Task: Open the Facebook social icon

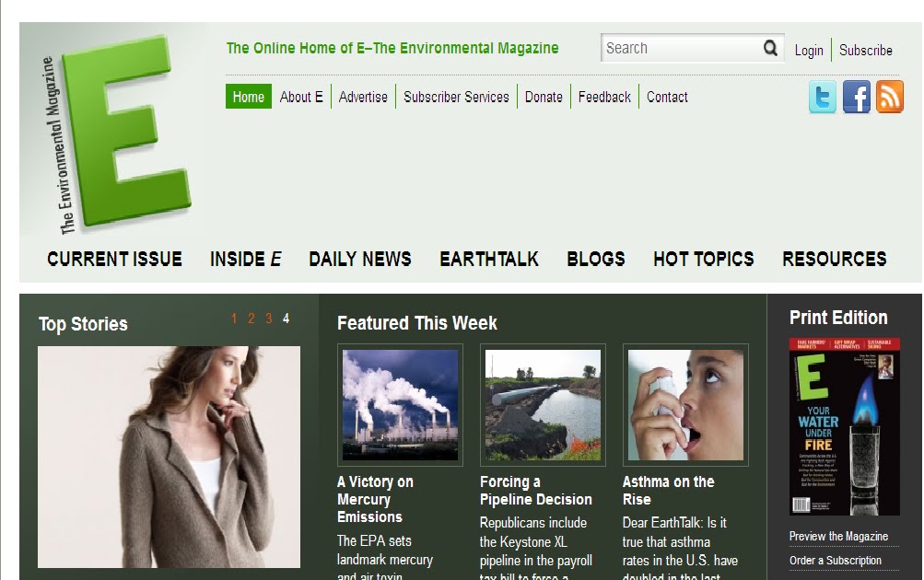Action: (x=856, y=97)
